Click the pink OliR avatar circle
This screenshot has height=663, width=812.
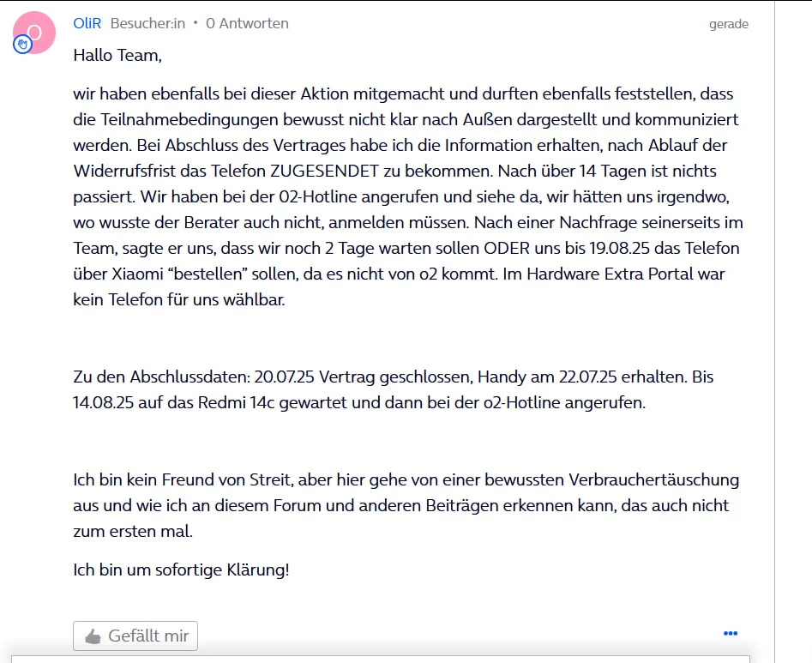34,32
